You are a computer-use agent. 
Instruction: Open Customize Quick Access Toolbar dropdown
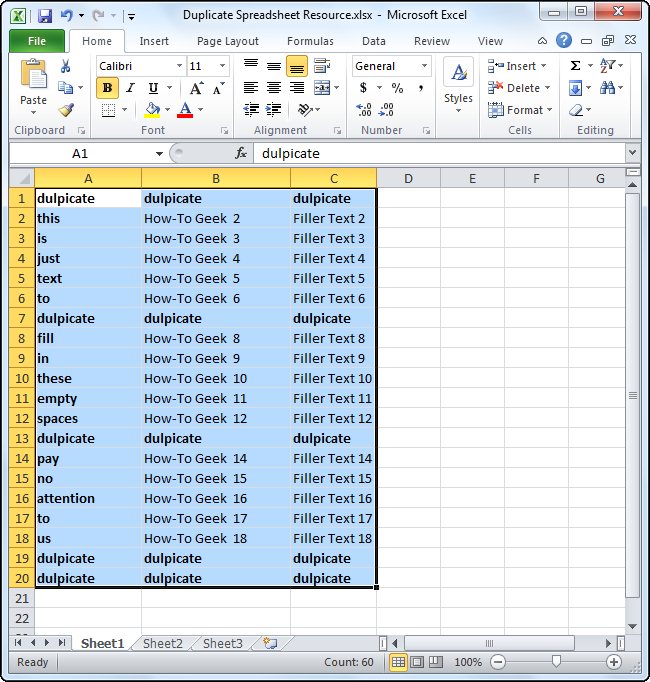(x=131, y=17)
